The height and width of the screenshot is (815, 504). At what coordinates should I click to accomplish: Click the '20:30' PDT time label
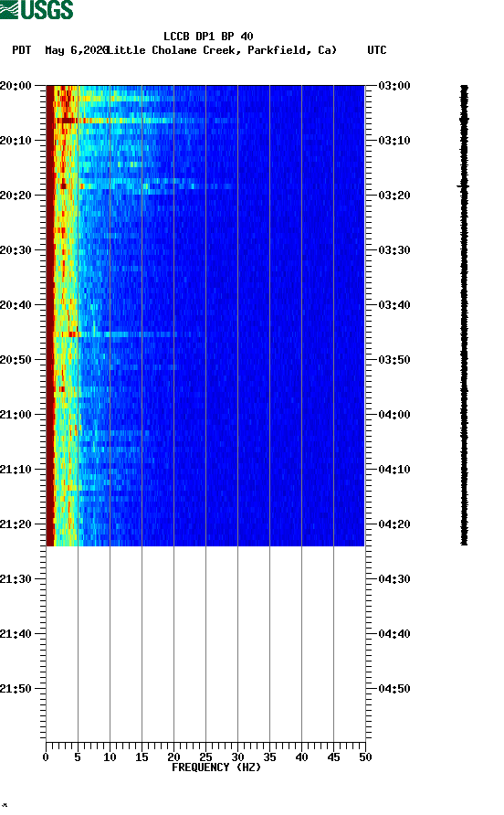coord(16,250)
